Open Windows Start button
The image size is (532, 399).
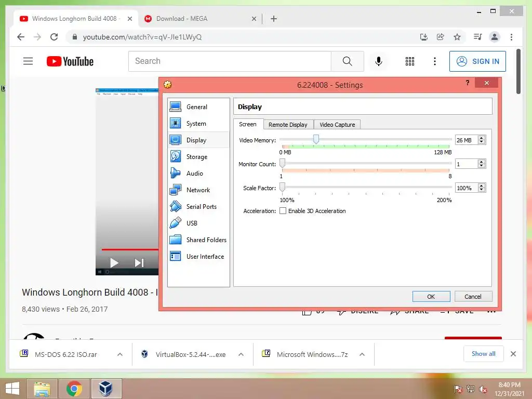(12, 389)
